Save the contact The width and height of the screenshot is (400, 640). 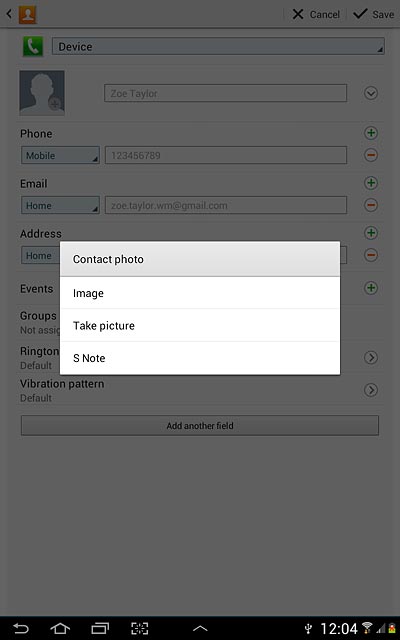(373, 14)
